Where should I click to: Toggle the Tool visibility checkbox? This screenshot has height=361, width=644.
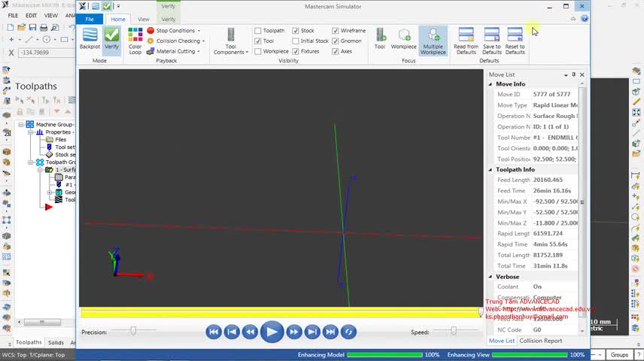coord(257,41)
